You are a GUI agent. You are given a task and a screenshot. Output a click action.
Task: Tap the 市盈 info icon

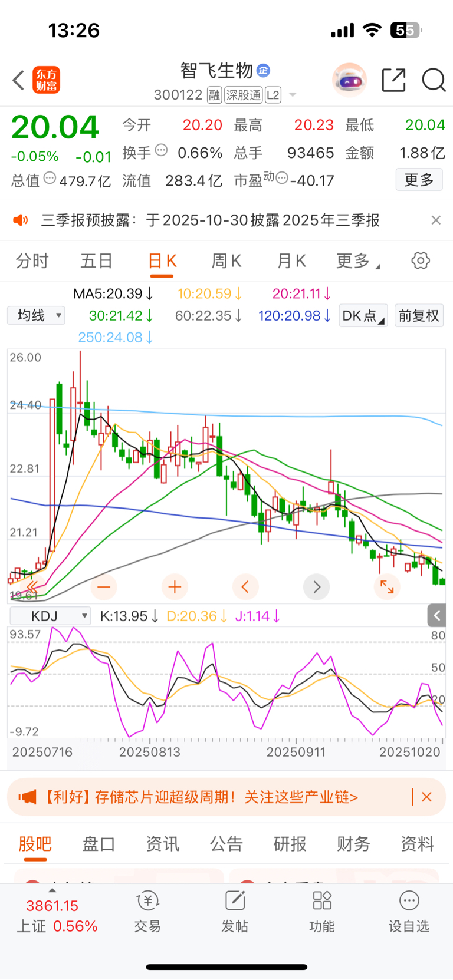[x=282, y=178]
